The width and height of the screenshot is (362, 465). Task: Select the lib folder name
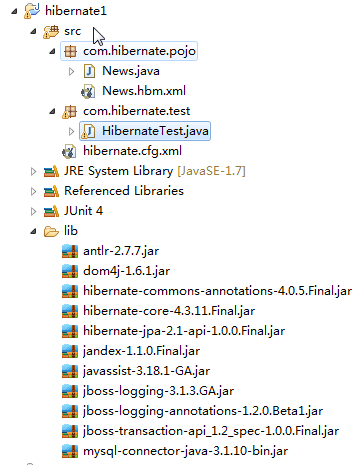pyautogui.click(x=71, y=231)
